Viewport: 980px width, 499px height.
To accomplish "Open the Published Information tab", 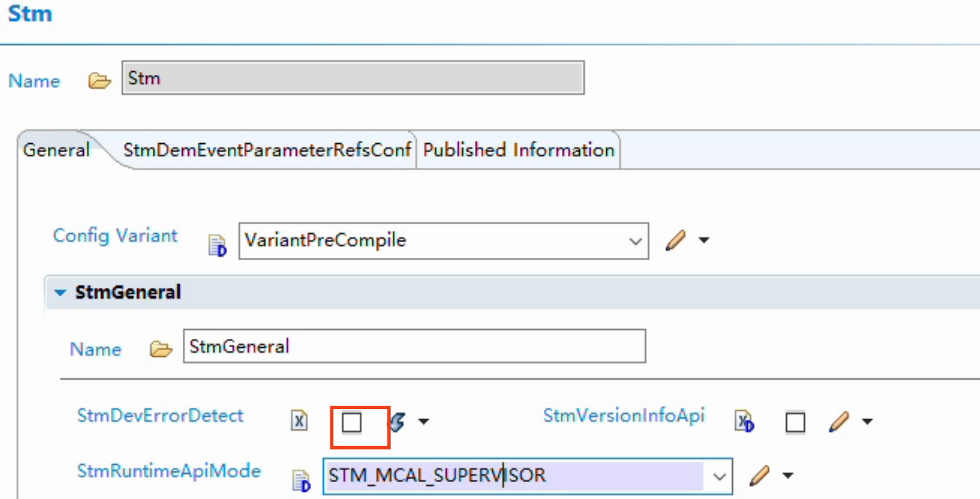I will (x=518, y=149).
